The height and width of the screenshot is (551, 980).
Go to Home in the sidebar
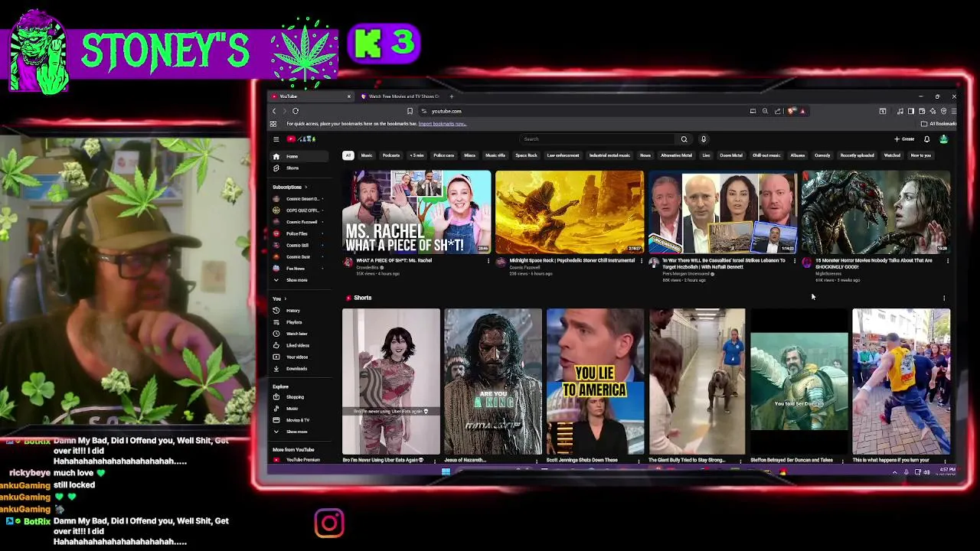click(x=299, y=156)
